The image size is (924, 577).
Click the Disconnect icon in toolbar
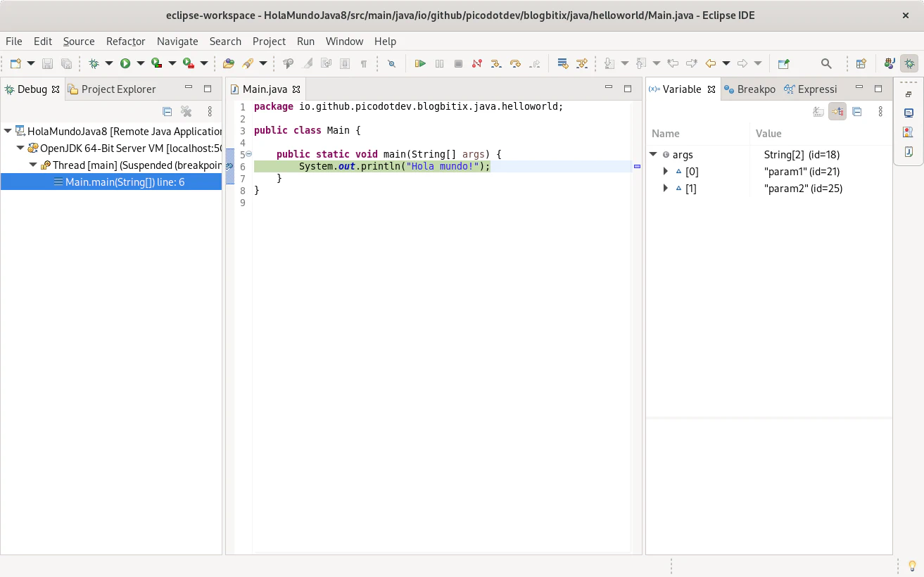coord(477,63)
